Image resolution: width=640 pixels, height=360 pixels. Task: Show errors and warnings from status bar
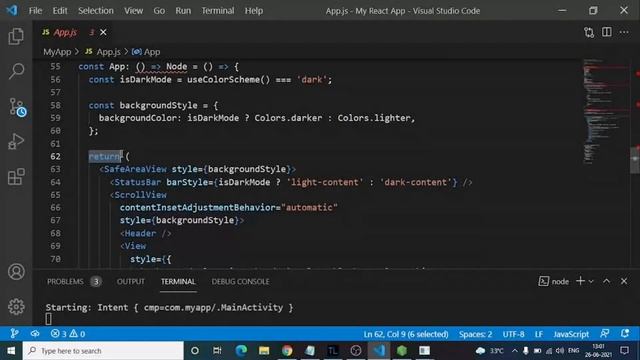[x=68, y=334]
